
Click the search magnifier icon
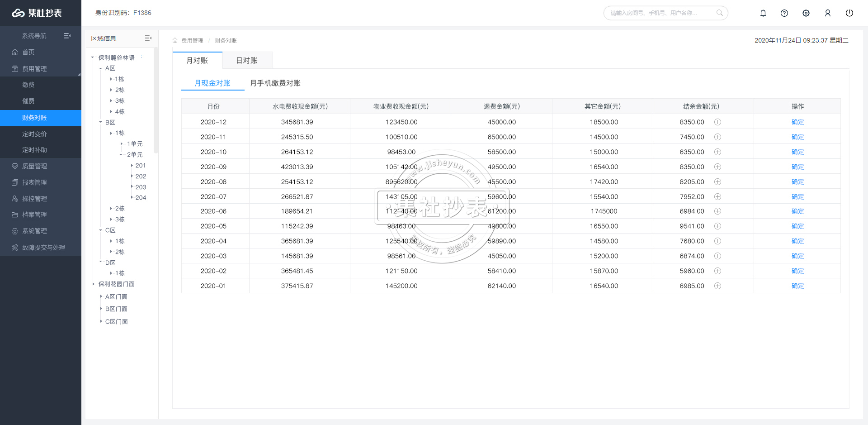(x=719, y=13)
